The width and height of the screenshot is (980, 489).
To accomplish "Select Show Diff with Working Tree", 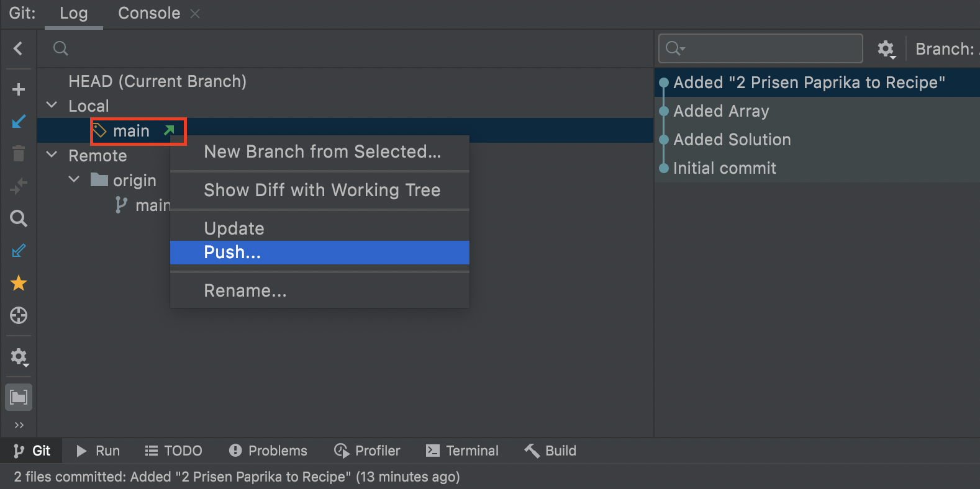I will coord(322,190).
